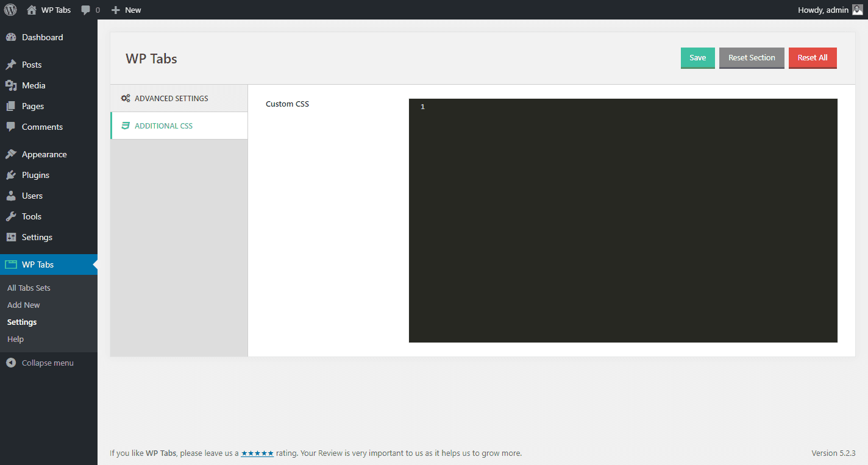Screen dimensions: 868x465
Task: Click the Additional CSS icon
Action: (126, 126)
